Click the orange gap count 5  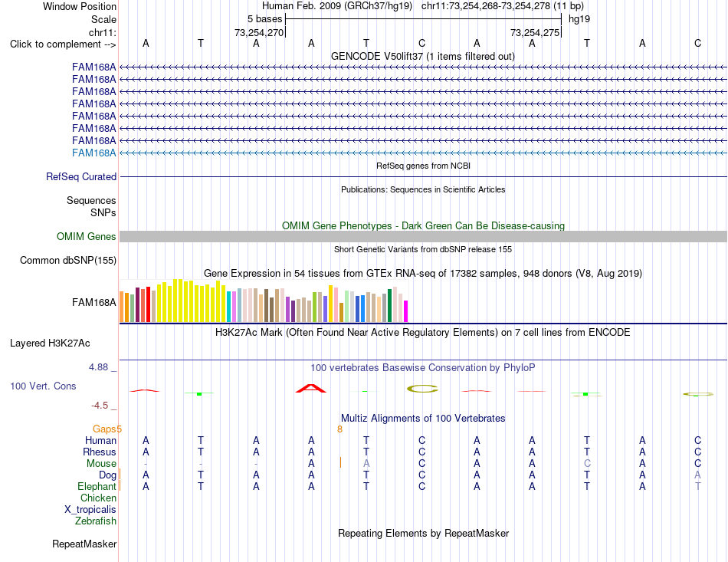120,429
